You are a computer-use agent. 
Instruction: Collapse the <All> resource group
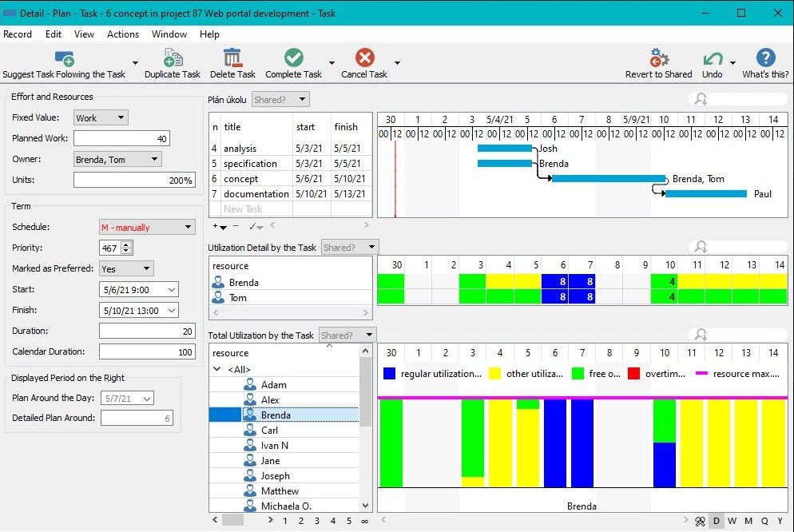pyautogui.click(x=216, y=369)
